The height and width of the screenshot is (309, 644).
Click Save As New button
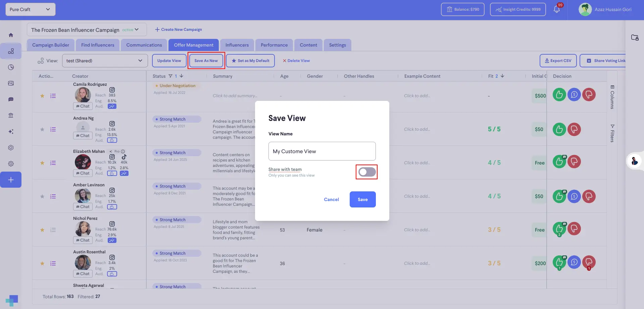(x=206, y=61)
